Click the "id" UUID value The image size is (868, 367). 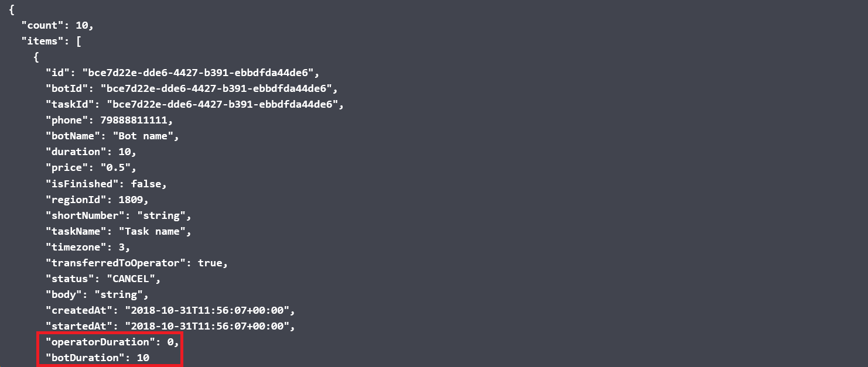tap(201, 73)
